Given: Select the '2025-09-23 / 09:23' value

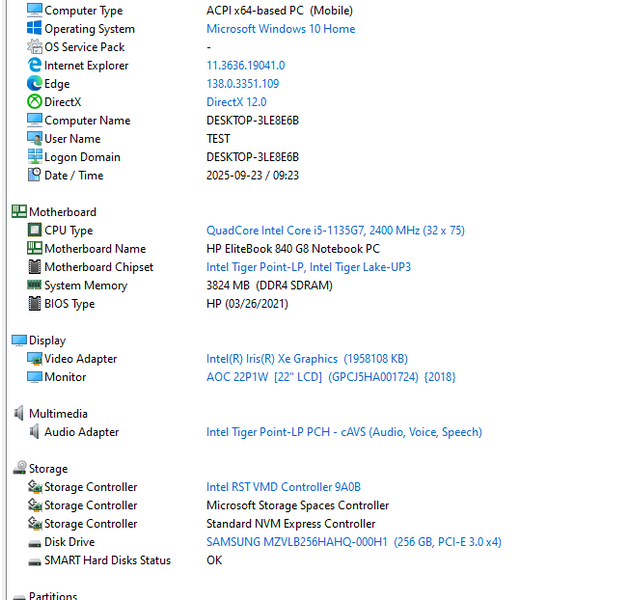Looking at the screenshot, I should click(252, 175).
